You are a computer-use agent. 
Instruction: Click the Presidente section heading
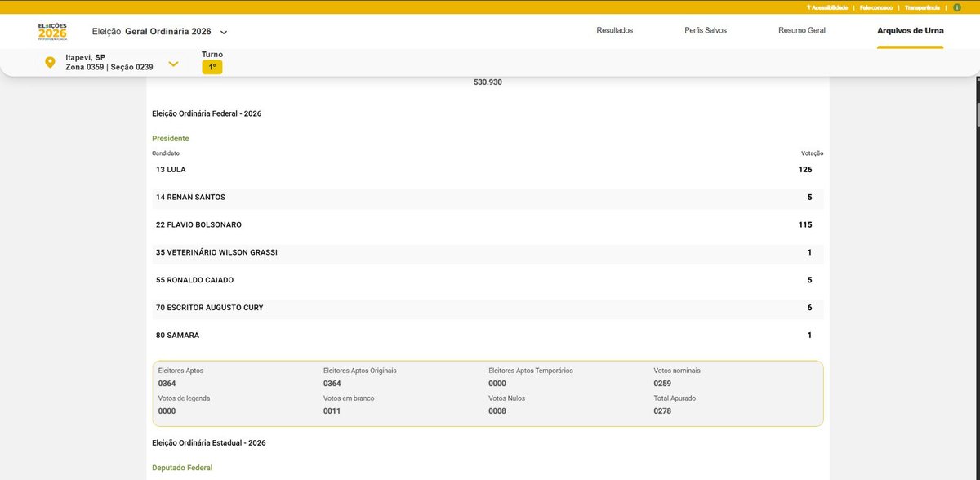[x=171, y=139]
